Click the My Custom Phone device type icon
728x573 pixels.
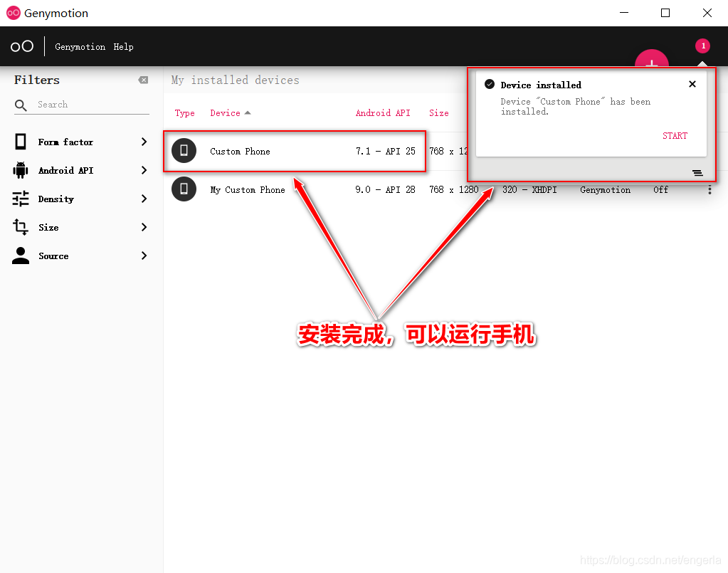click(184, 189)
